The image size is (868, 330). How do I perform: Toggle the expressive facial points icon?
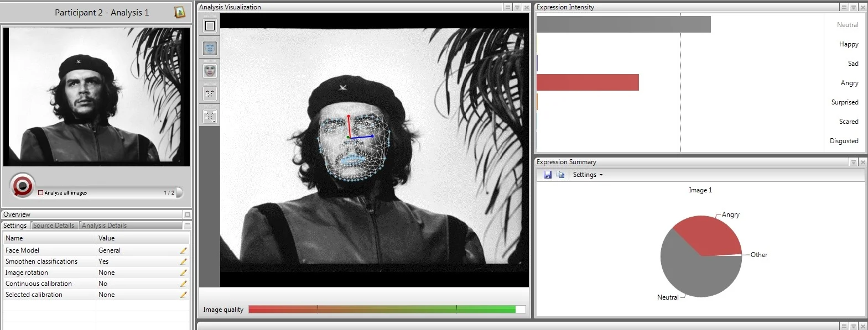point(210,93)
